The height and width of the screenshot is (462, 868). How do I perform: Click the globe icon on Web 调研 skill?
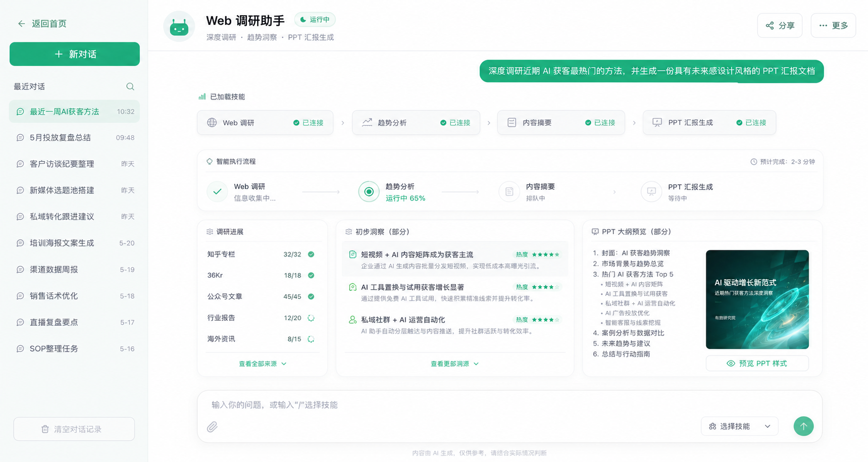point(212,123)
